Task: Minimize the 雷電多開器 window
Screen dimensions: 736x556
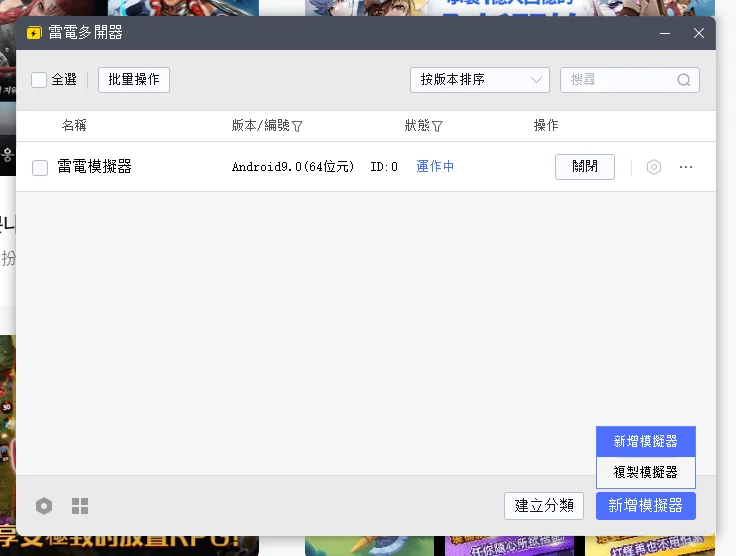Action: pos(665,33)
